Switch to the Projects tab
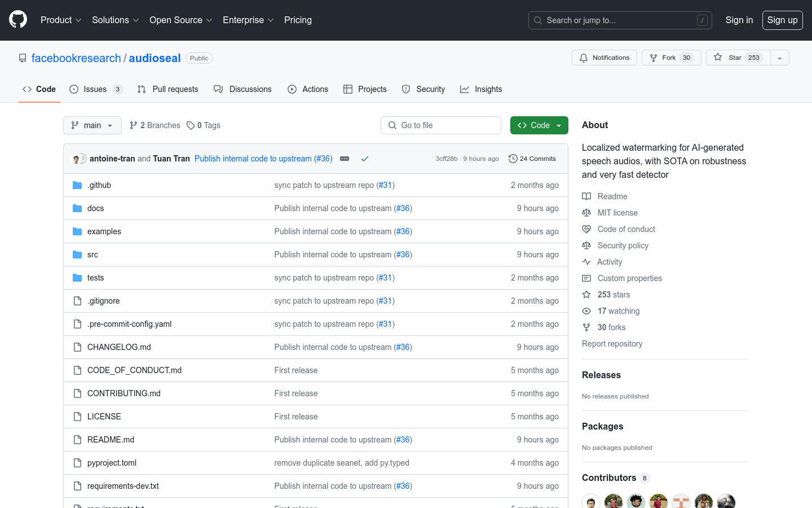The image size is (812, 508). pos(365,89)
